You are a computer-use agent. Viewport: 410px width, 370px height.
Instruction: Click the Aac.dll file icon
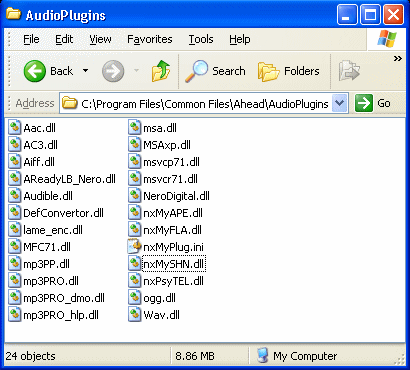[15, 128]
